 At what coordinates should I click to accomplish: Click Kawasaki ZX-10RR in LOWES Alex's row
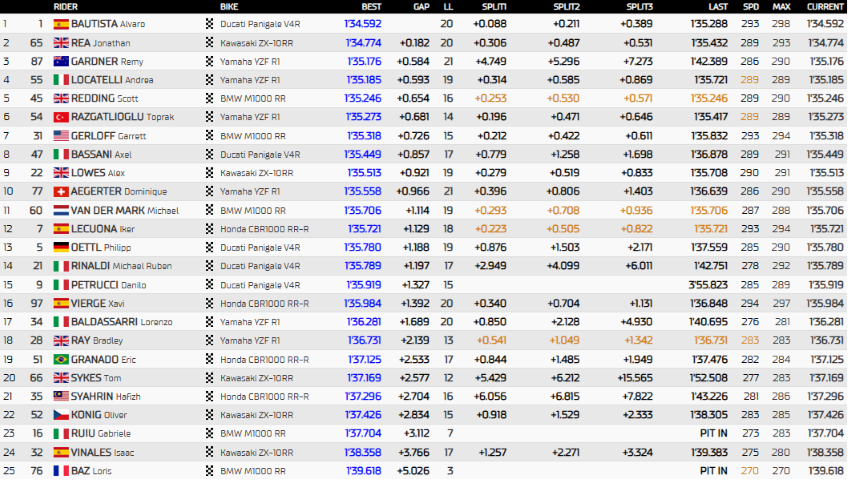[256, 173]
